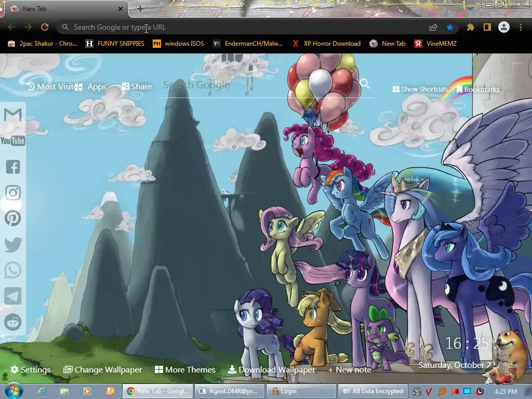Go forward with the browser forward arrow

(x=28, y=27)
